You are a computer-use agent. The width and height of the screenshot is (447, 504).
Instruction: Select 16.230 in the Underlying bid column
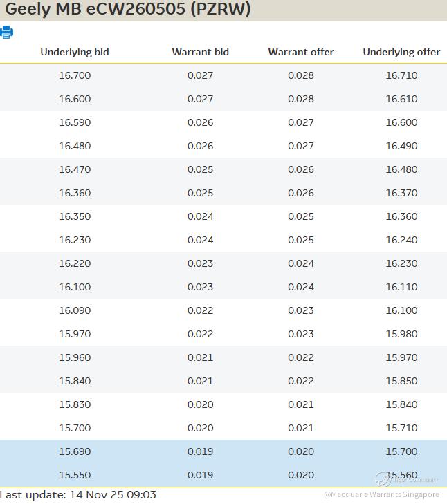75,240
